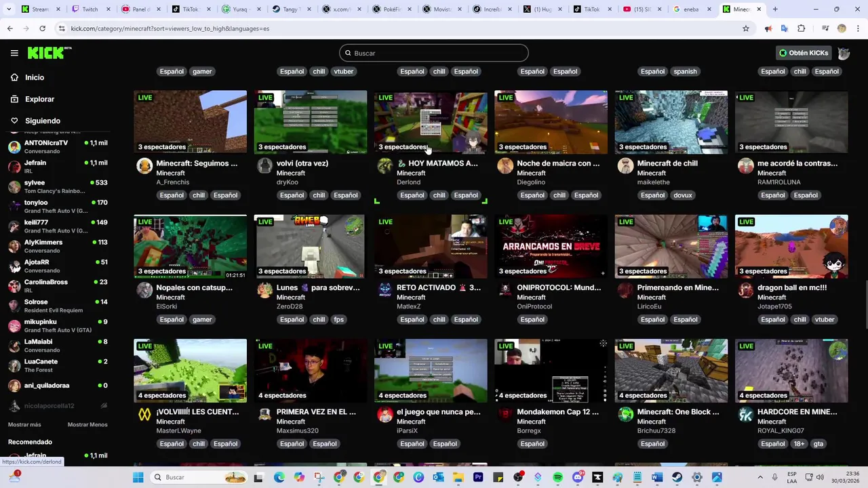The image size is (868, 488).
Task: Click the fps tag under ZeroD28
Action: tap(338, 319)
